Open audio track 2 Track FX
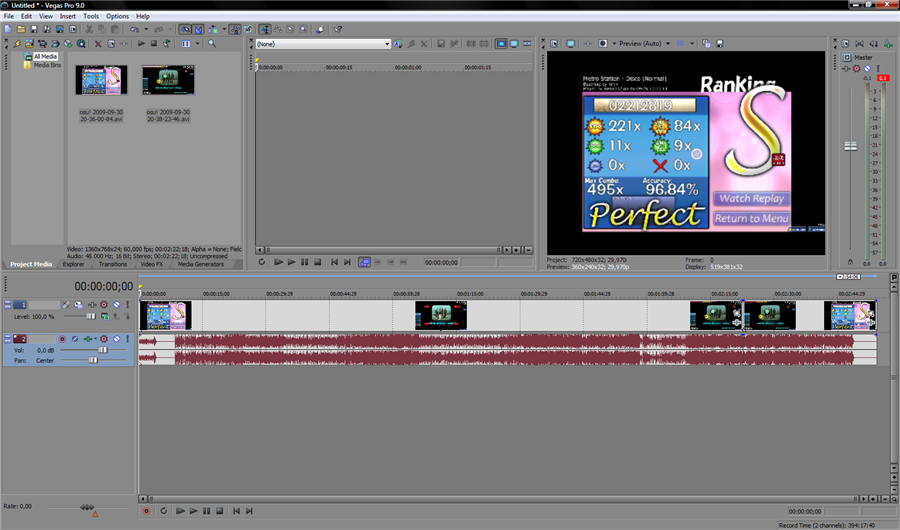Viewport: 900px width, 530px height. [88, 339]
